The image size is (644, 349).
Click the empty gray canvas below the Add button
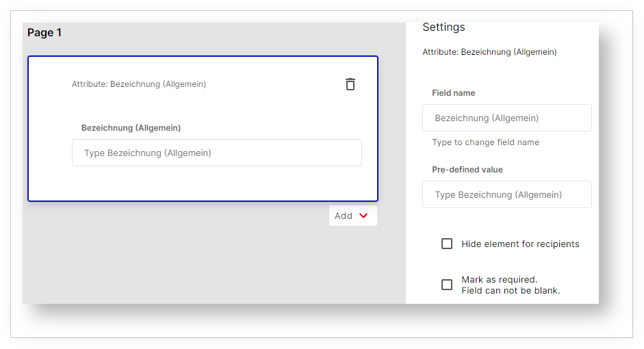[x=205, y=267]
